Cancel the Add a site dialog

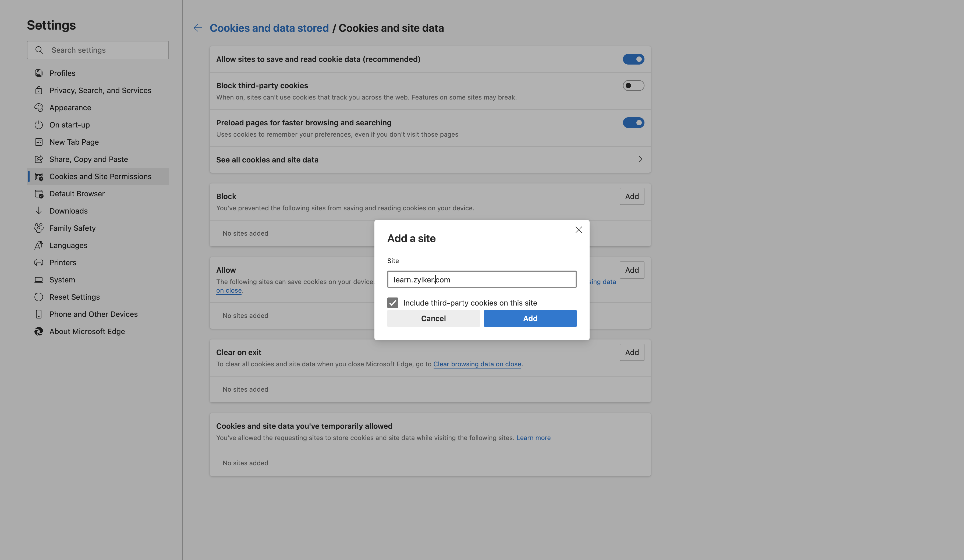(433, 318)
